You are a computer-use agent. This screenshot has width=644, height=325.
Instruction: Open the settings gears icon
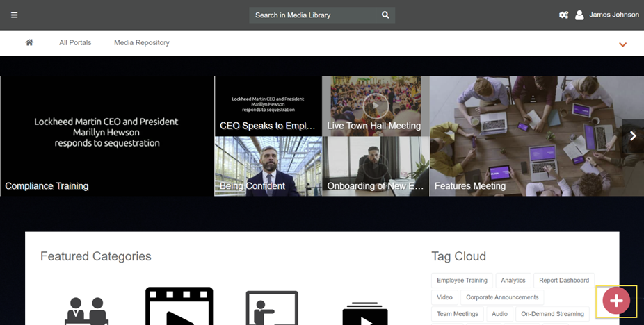(563, 15)
